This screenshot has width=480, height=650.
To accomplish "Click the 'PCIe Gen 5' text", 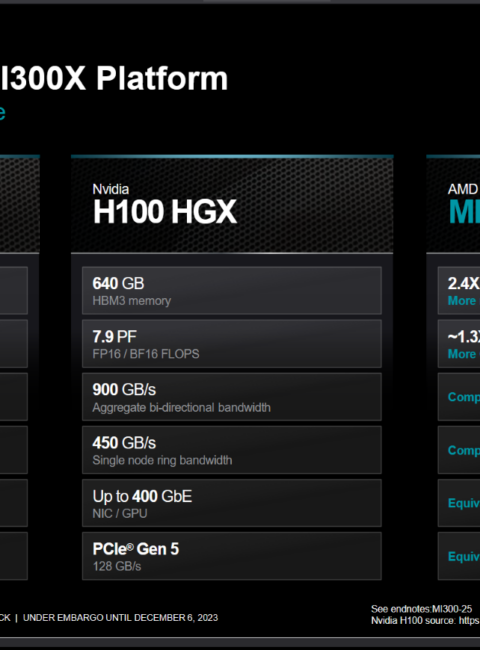I will (136, 549).
